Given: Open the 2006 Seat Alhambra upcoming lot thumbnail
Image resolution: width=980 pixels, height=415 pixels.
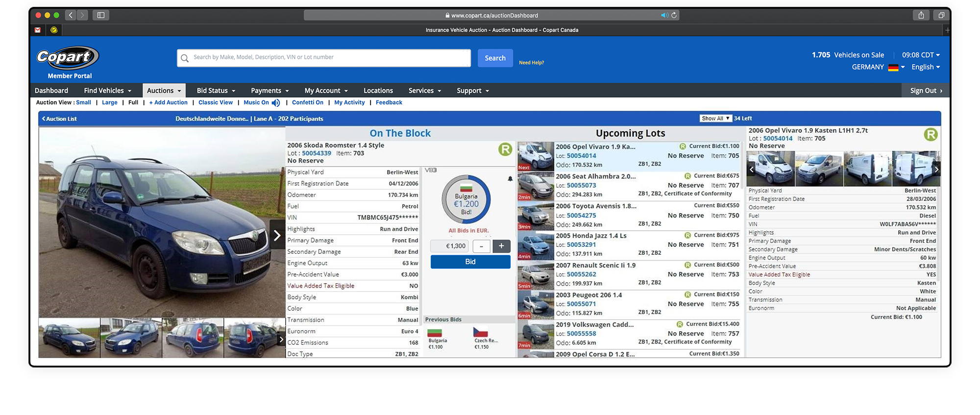Looking at the screenshot, I should [x=536, y=186].
